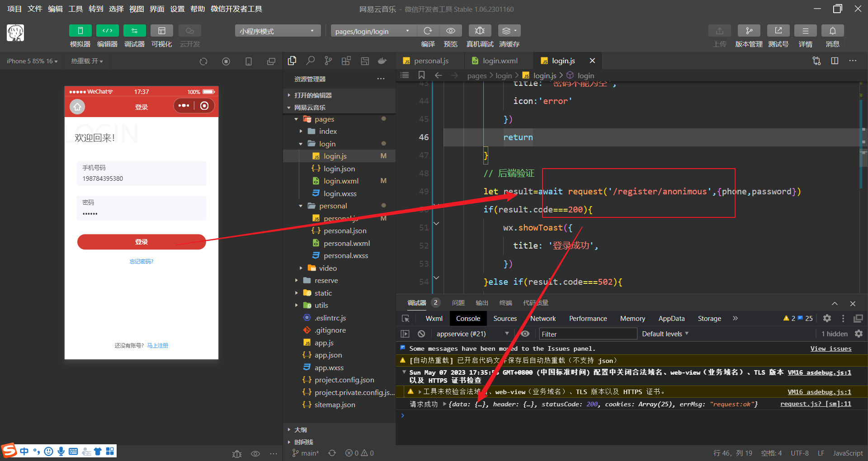Open the appservice (#21) context dropdown

(472, 334)
